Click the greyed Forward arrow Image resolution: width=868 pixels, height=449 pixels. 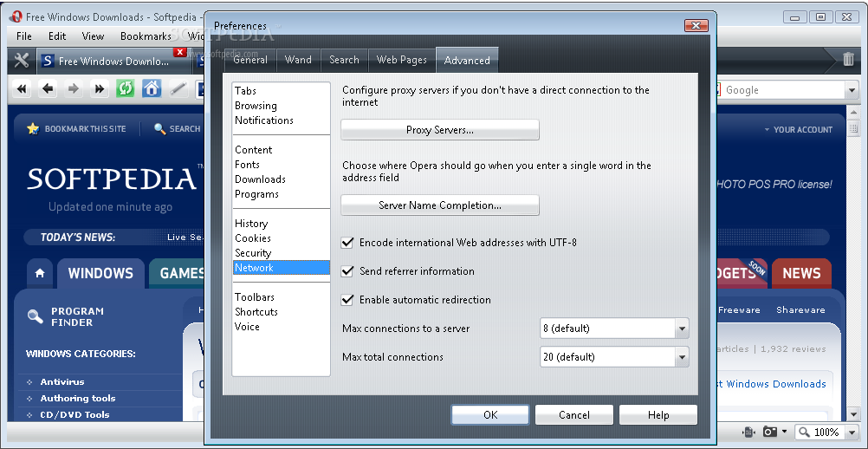coord(74,88)
